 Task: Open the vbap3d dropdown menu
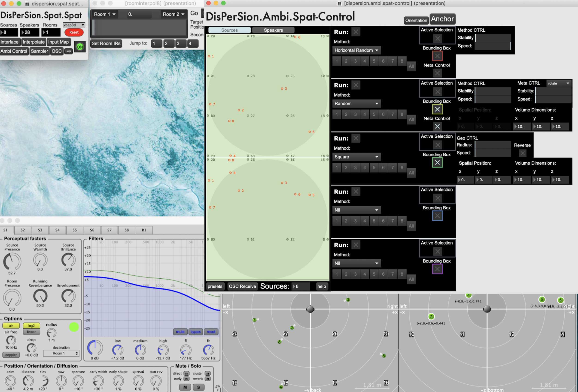74,25
